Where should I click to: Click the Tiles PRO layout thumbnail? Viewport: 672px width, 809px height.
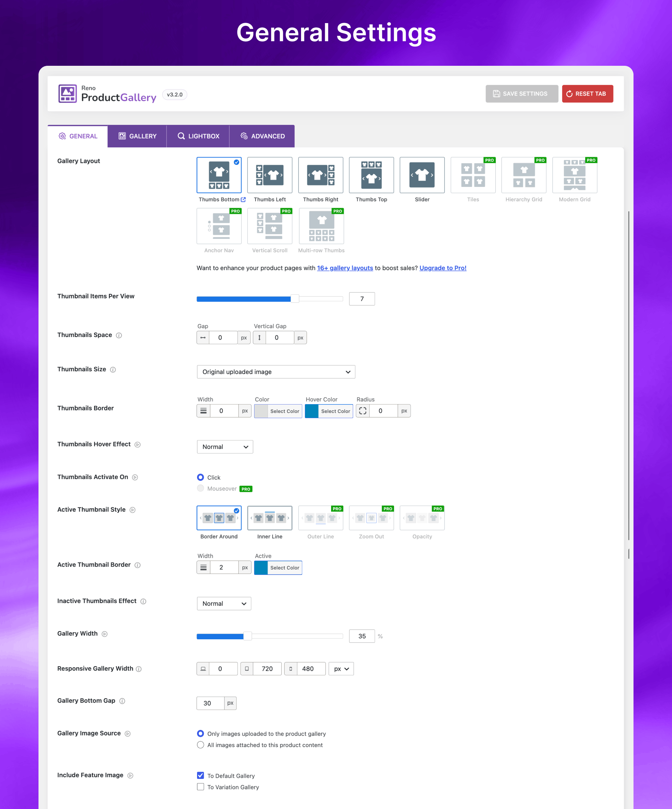[473, 175]
